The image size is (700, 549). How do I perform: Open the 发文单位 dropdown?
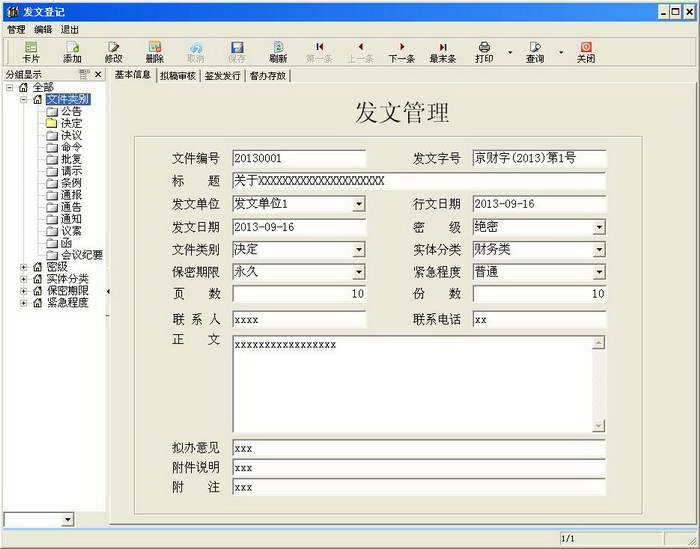click(358, 204)
